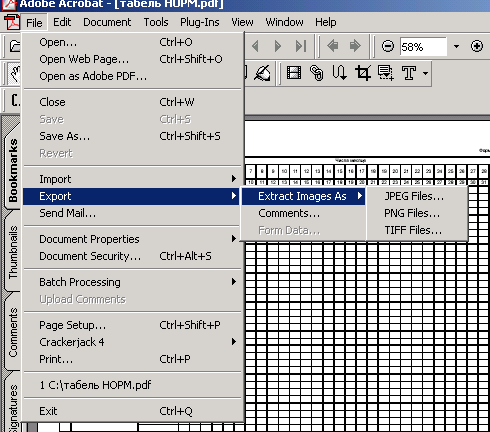490x432 pixels.
Task: Export images as JPEG Files...
Action: (417, 196)
